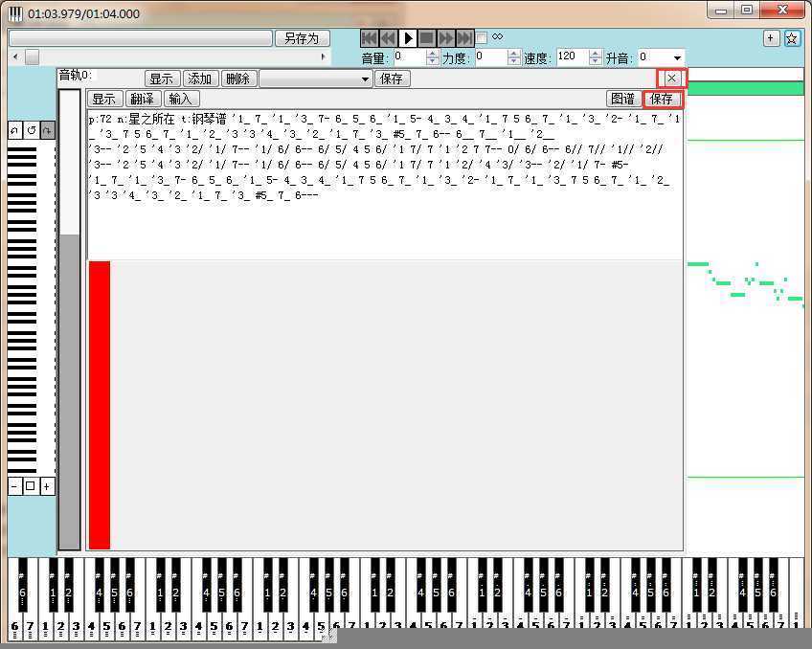
Task: Click the 速度 field showing 120
Action: point(573,57)
